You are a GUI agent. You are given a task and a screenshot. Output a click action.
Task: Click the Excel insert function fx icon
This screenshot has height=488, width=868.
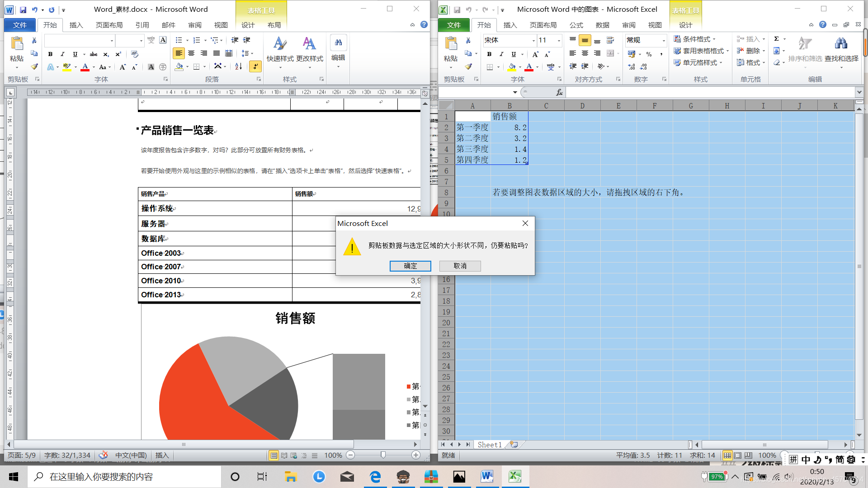pos(559,92)
